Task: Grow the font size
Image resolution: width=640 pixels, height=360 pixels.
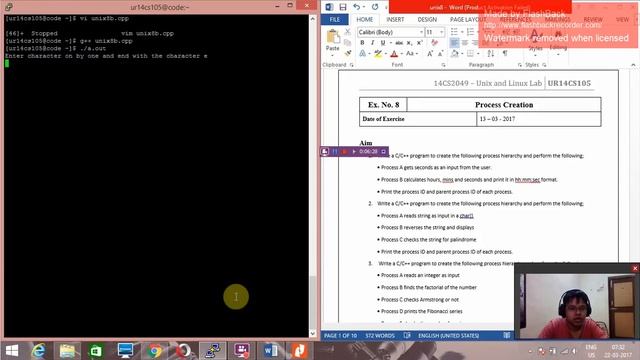Action: [430, 53]
